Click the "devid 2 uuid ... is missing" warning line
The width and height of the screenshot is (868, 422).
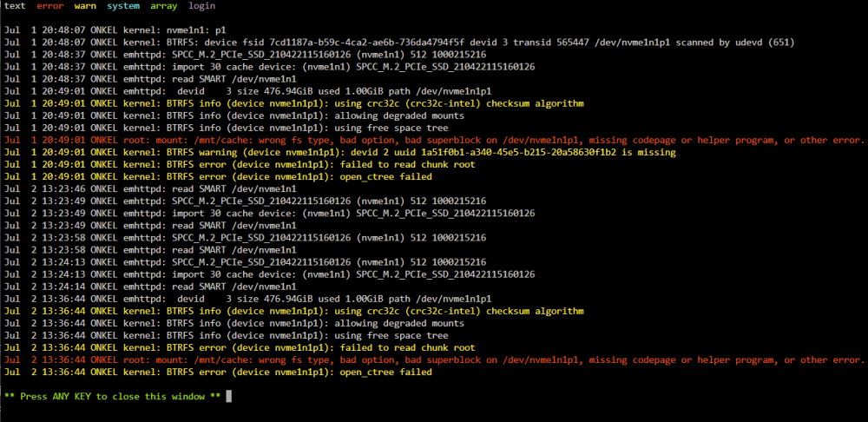[x=340, y=152]
